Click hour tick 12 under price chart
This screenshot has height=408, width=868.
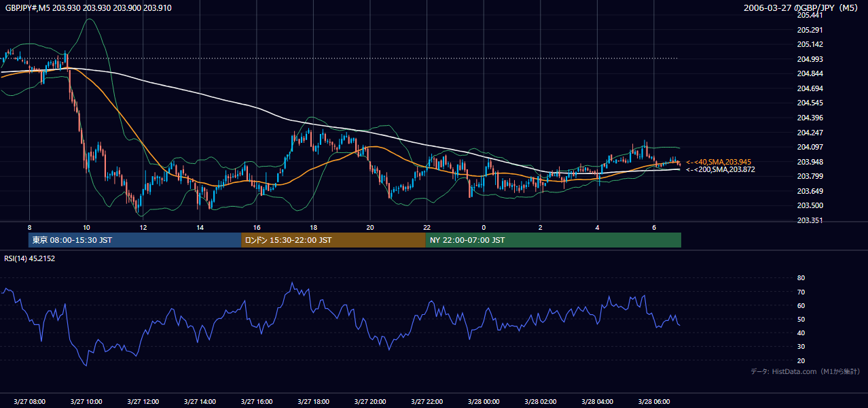tap(143, 226)
